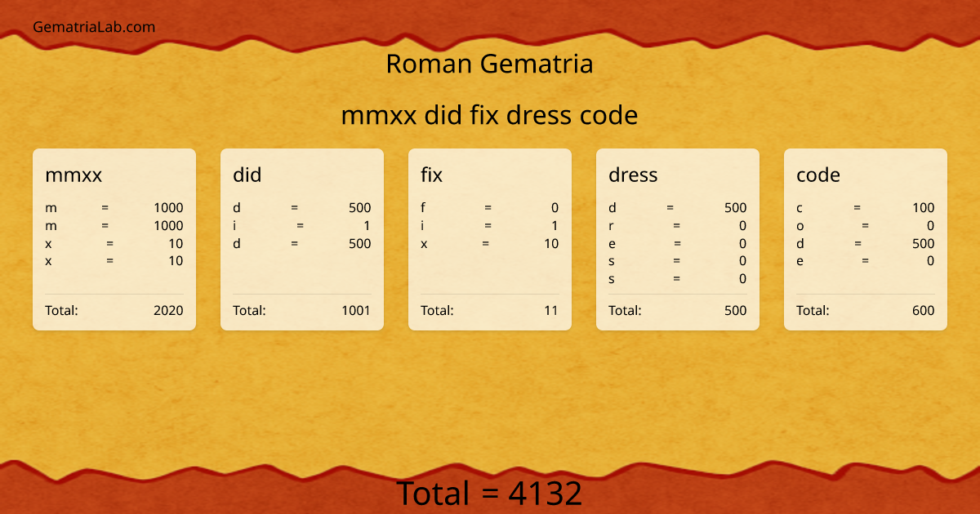The image size is (980, 514).
Task: Select the 'mmxx' card title
Action: 73,175
